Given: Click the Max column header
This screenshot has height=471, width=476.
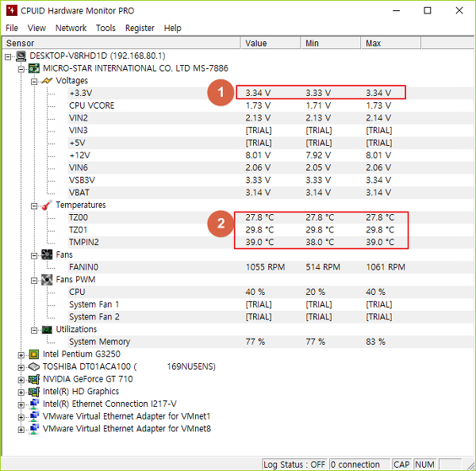Looking at the screenshot, I should (x=391, y=43).
